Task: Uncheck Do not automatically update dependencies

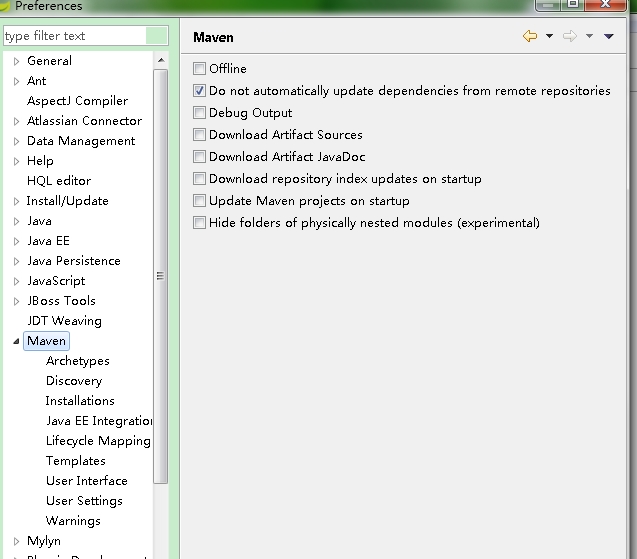Action: 199,90
